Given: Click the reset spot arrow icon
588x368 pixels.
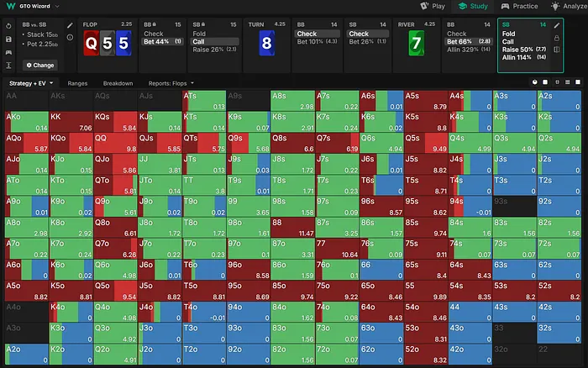Looking at the screenshot, I should pos(8,26).
